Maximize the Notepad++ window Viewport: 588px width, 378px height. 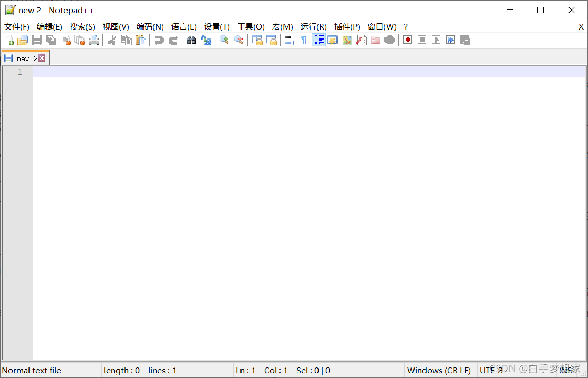pos(541,10)
